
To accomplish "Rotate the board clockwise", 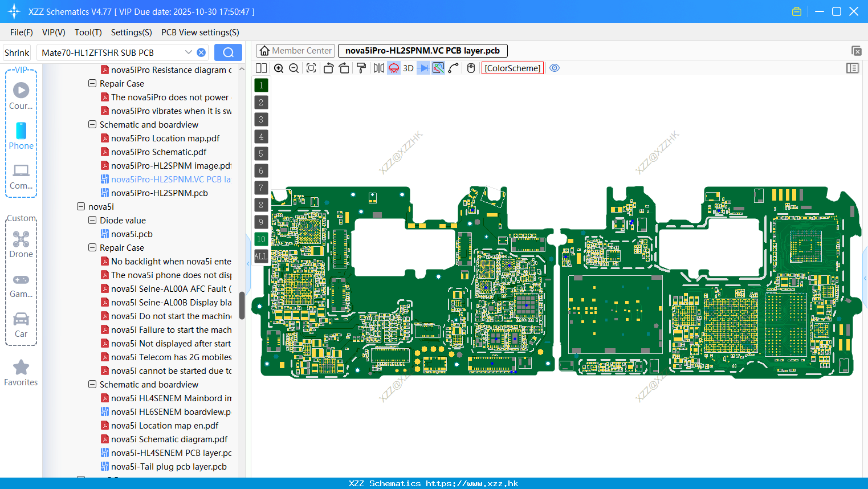I will coord(344,68).
